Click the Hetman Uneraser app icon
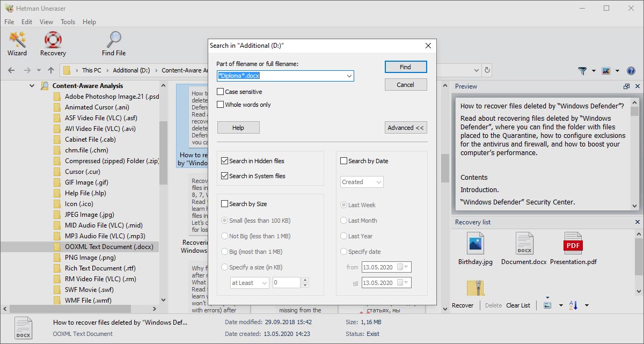Image resolution: width=644 pixels, height=344 pixels. coord(9,8)
